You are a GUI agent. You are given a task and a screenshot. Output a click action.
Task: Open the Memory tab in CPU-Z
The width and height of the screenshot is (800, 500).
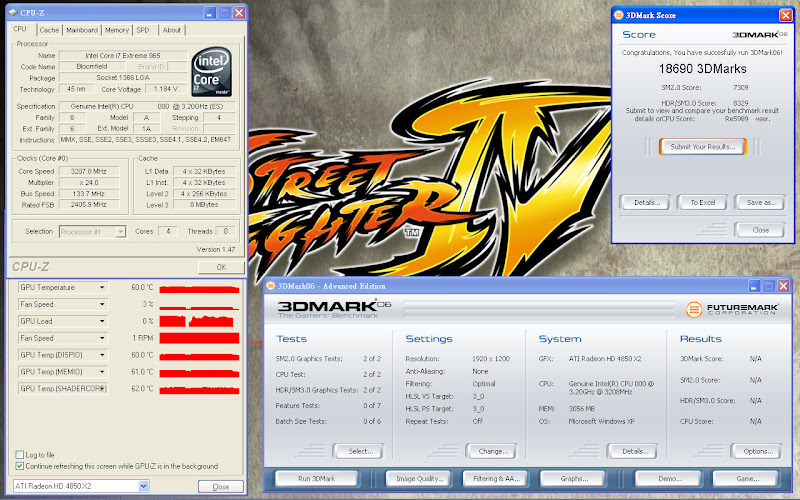(x=117, y=30)
